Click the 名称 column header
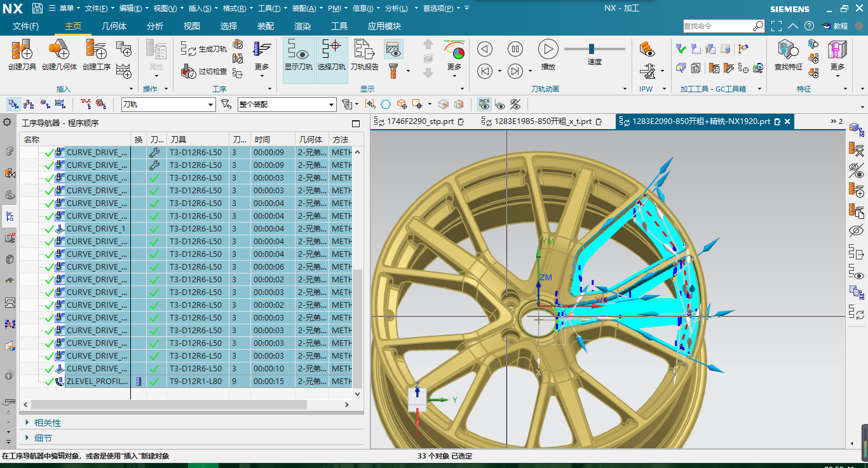 [x=76, y=139]
